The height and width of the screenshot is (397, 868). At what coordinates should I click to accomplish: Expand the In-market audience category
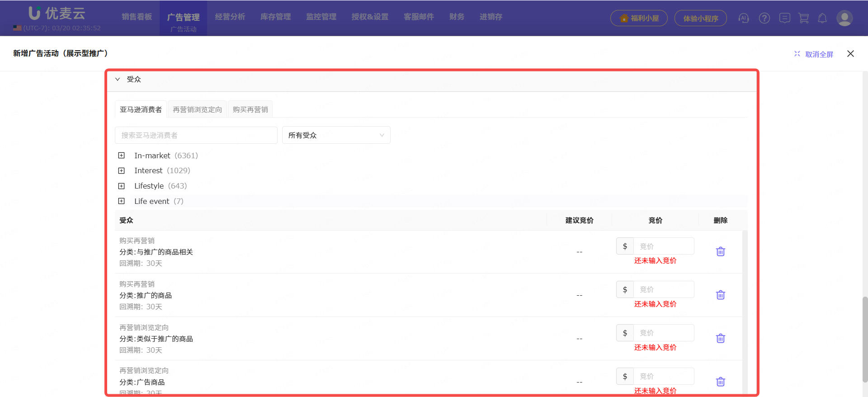(122, 156)
